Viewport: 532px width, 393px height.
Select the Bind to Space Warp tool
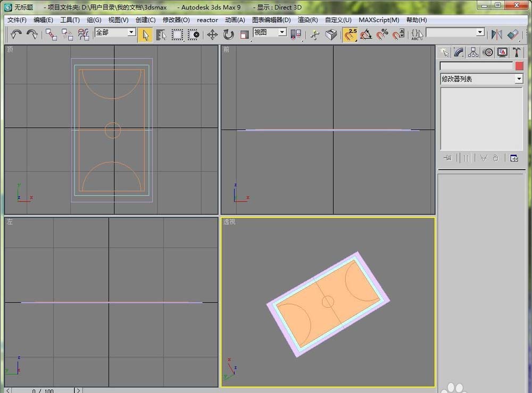(x=83, y=34)
